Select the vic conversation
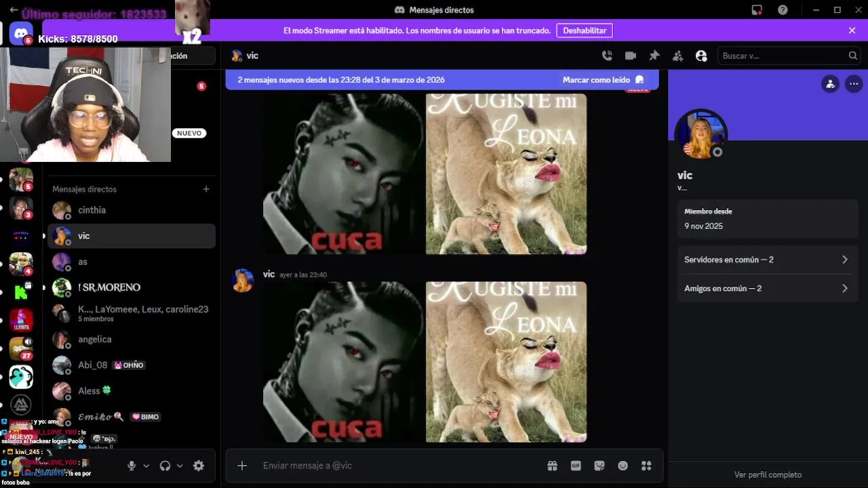This screenshot has width=868, height=488. click(x=132, y=236)
